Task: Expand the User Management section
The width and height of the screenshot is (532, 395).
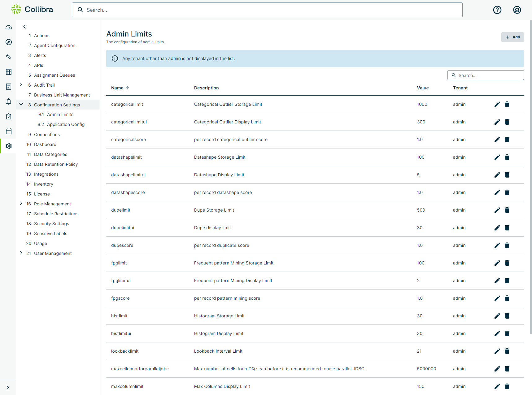Action: [x=21, y=253]
